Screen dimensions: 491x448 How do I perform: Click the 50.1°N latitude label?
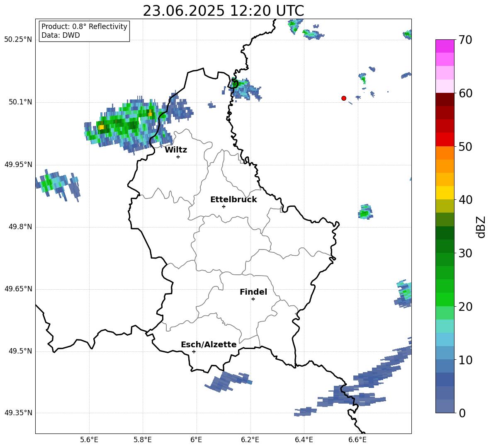click(20, 102)
